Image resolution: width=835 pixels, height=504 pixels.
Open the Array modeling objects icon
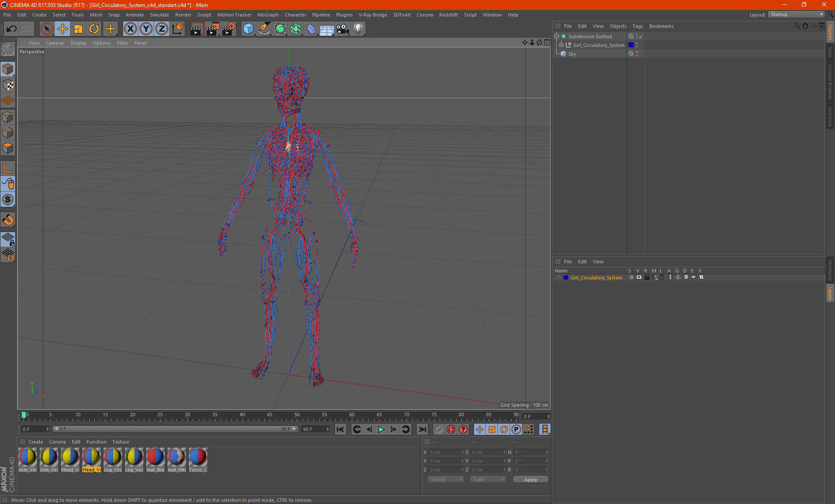296,29
